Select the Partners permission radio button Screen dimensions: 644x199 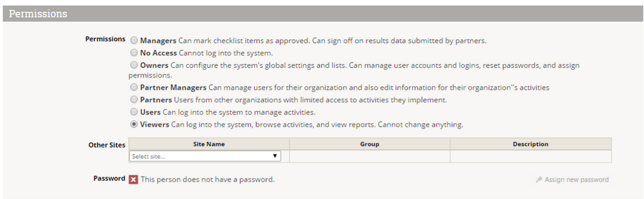point(134,99)
